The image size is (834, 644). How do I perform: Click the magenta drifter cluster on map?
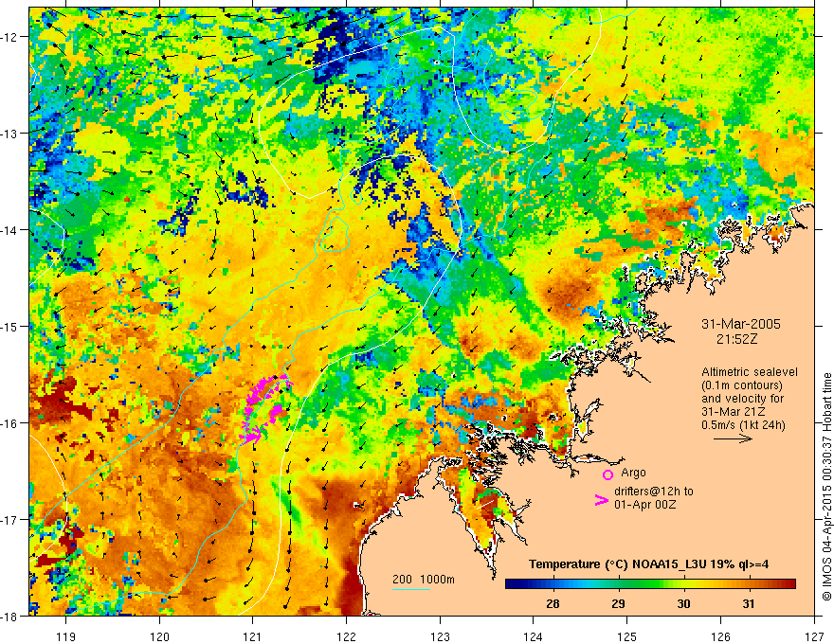coord(264,408)
